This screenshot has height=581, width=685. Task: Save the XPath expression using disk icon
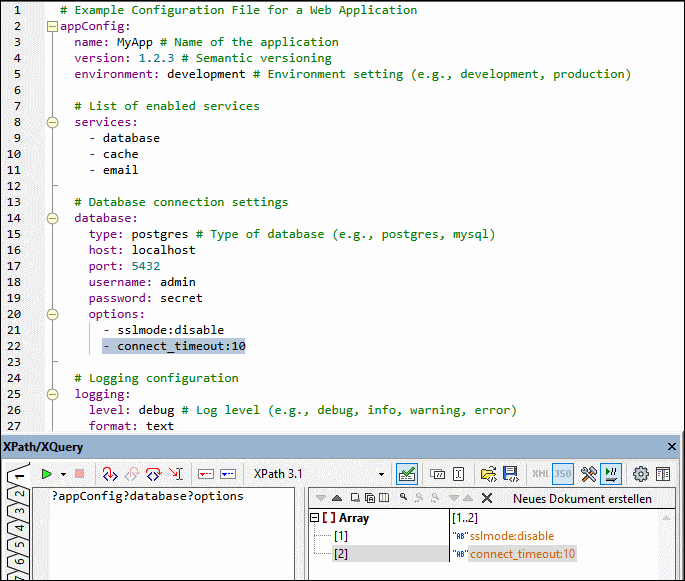click(510, 473)
